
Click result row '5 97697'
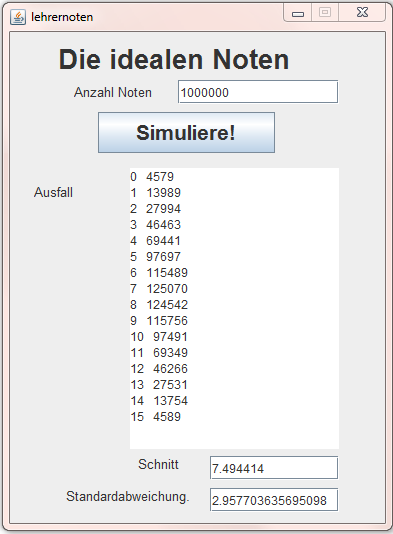point(155,257)
